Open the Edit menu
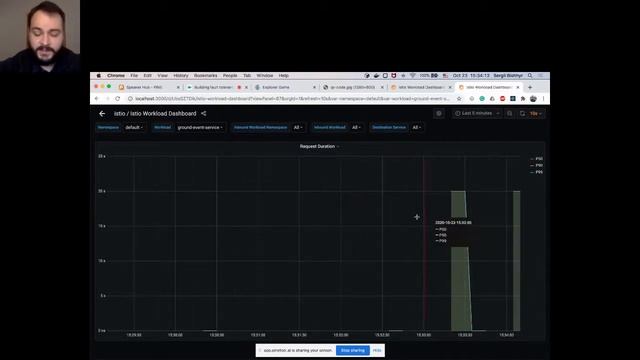The height and width of the screenshot is (360, 640). coord(147,76)
